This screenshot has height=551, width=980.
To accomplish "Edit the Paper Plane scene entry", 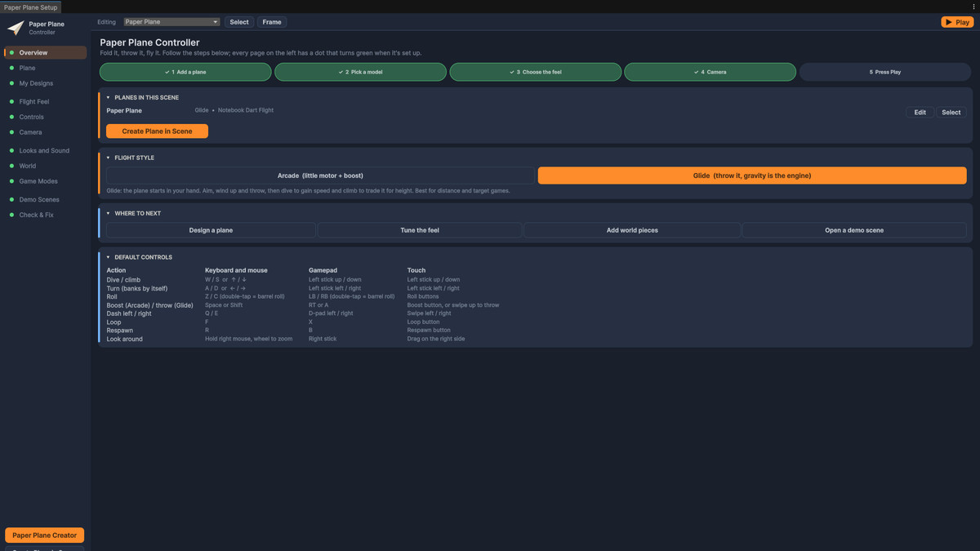I will point(920,113).
